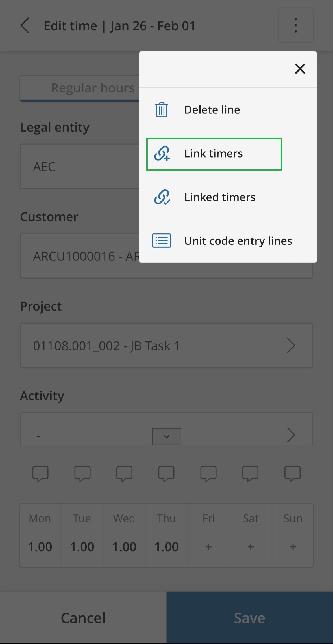Close the popup menu with X
This screenshot has width=333, height=644.
coord(300,69)
